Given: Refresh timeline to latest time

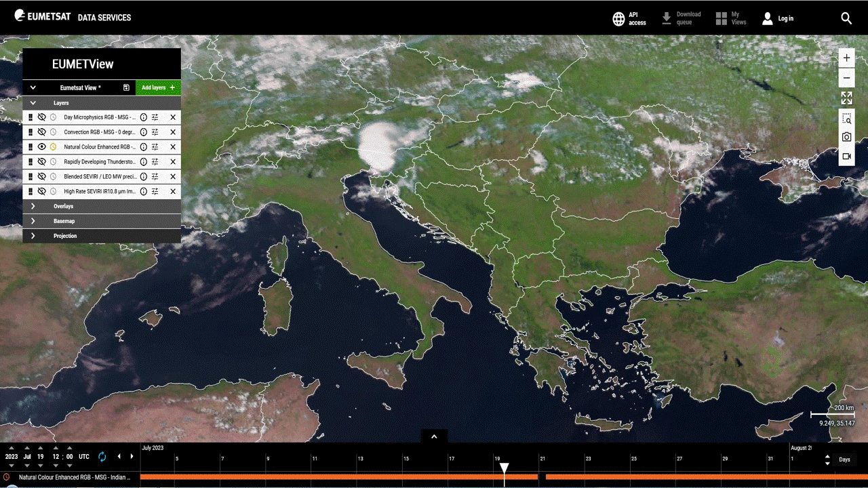Looking at the screenshot, I should 102,457.
